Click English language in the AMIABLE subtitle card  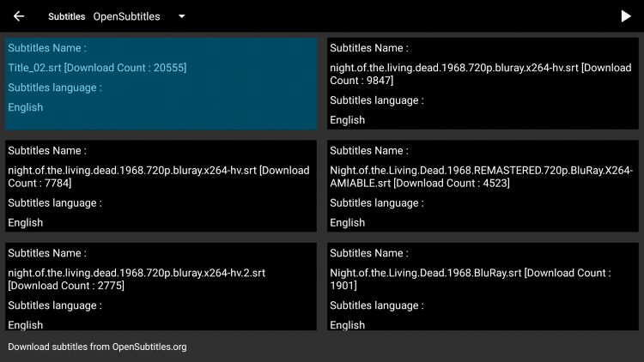pos(348,222)
